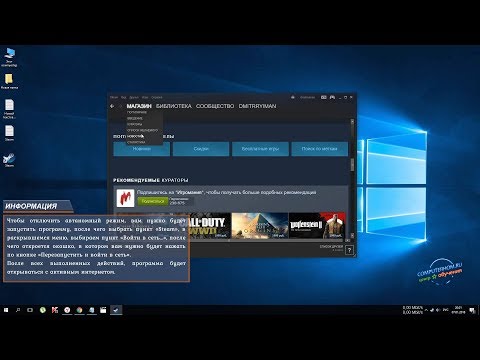
Task: Open the Windows Start button
Action: [6, 310]
